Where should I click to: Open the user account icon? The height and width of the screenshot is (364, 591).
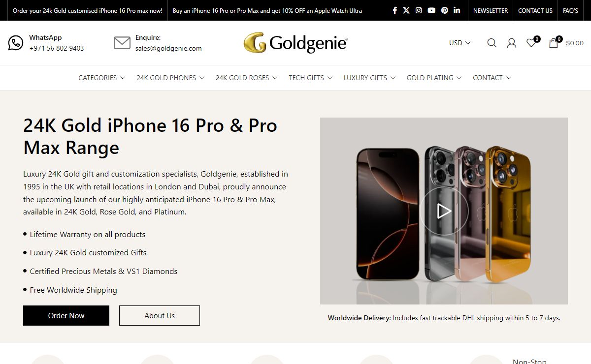pyautogui.click(x=511, y=43)
